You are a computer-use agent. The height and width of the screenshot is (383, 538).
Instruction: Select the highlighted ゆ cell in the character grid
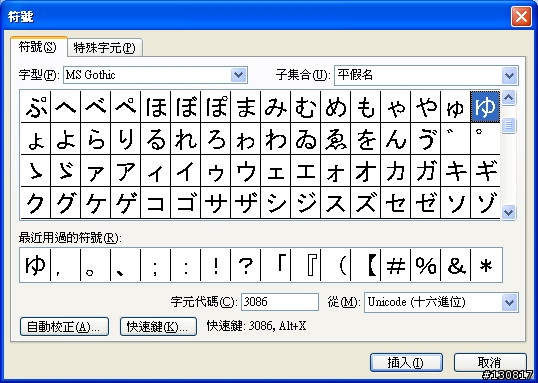tap(485, 106)
